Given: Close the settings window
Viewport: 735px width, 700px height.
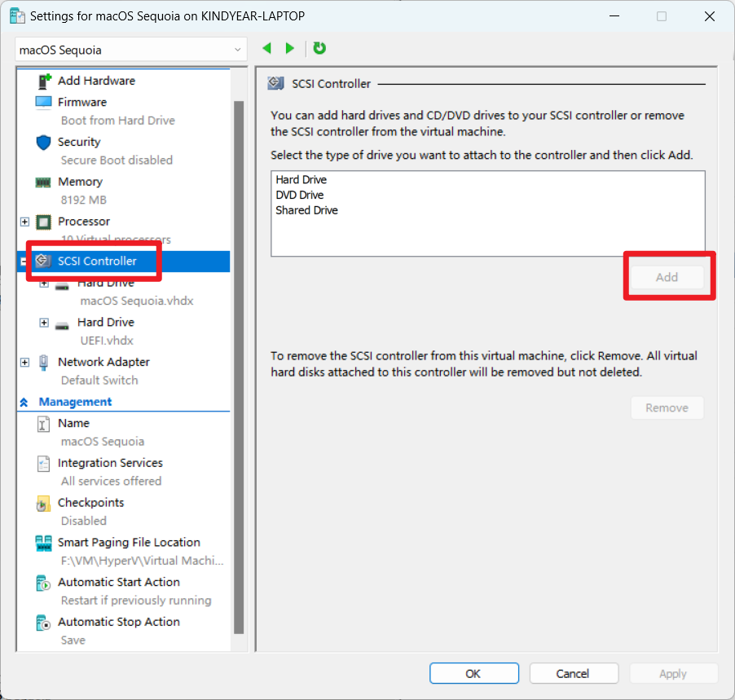Looking at the screenshot, I should [x=709, y=16].
